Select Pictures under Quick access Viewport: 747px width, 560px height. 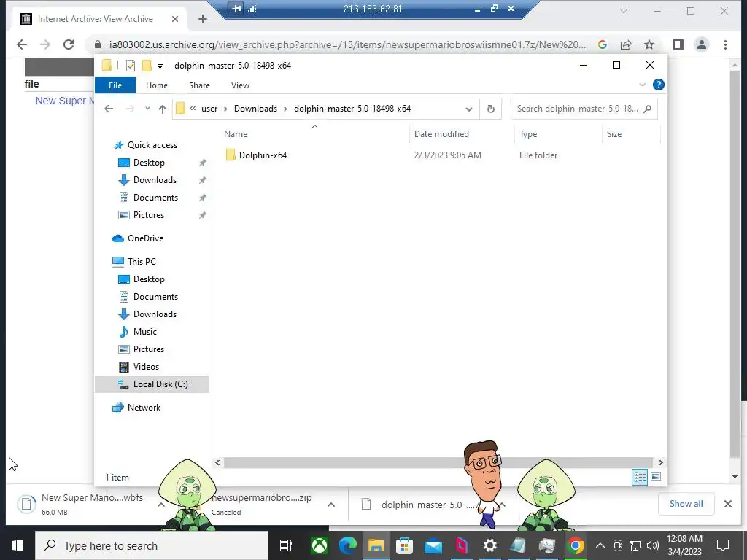[149, 215]
